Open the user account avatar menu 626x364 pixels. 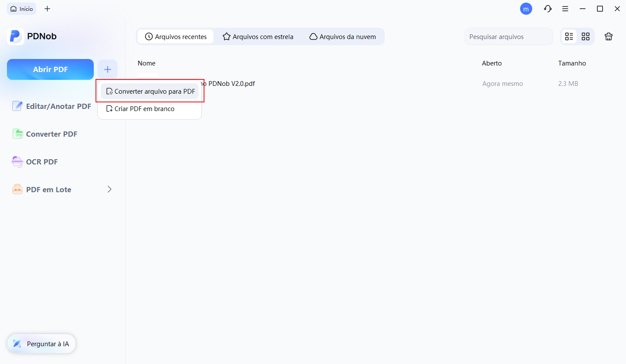coord(526,9)
